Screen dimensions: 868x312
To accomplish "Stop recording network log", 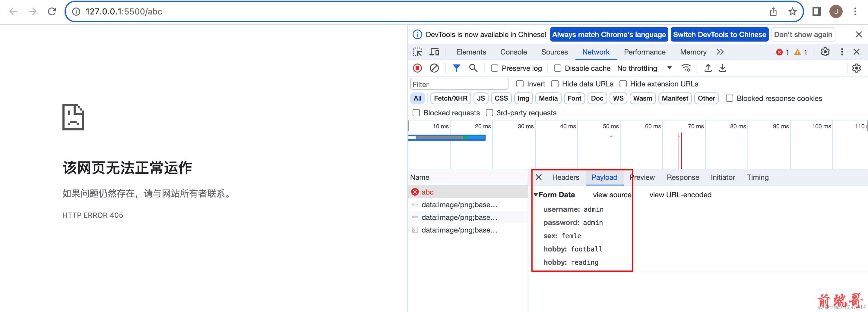I will [x=417, y=68].
